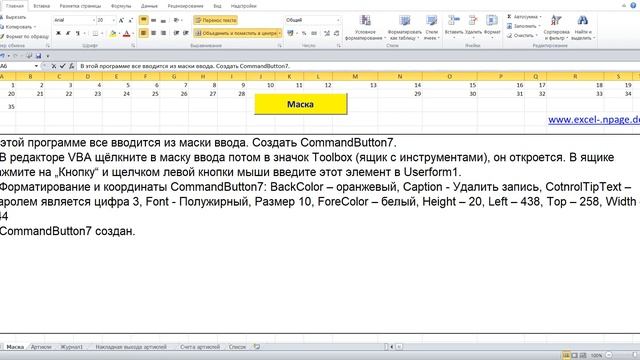The image size is (640, 360).
Task: Click comma style number icon
Action: click(x=314, y=33)
